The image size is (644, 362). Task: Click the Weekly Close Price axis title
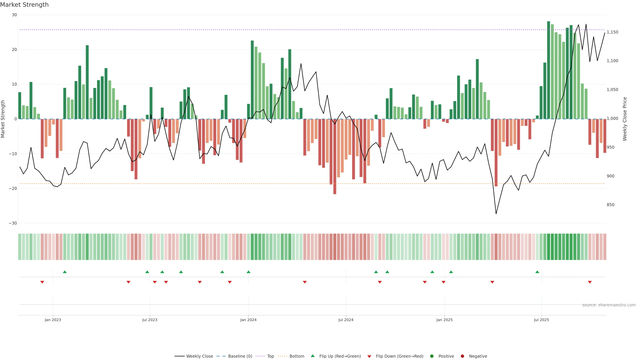[625, 119]
